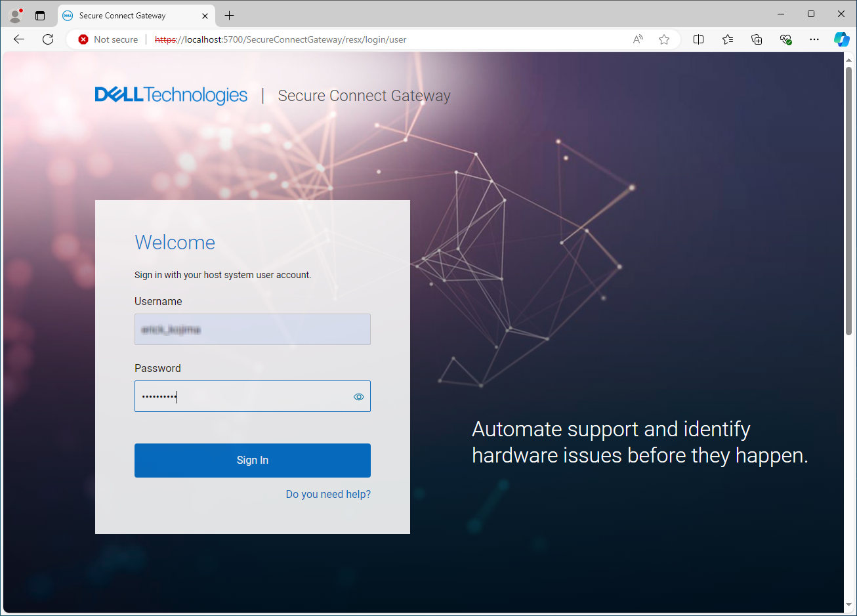Viewport: 857px width, 616px height.
Task: Open the split screen icon
Action: [698, 39]
